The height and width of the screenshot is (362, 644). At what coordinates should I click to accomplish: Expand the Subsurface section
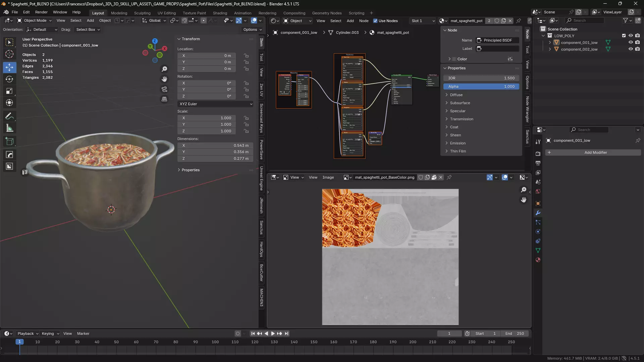[460, 103]
